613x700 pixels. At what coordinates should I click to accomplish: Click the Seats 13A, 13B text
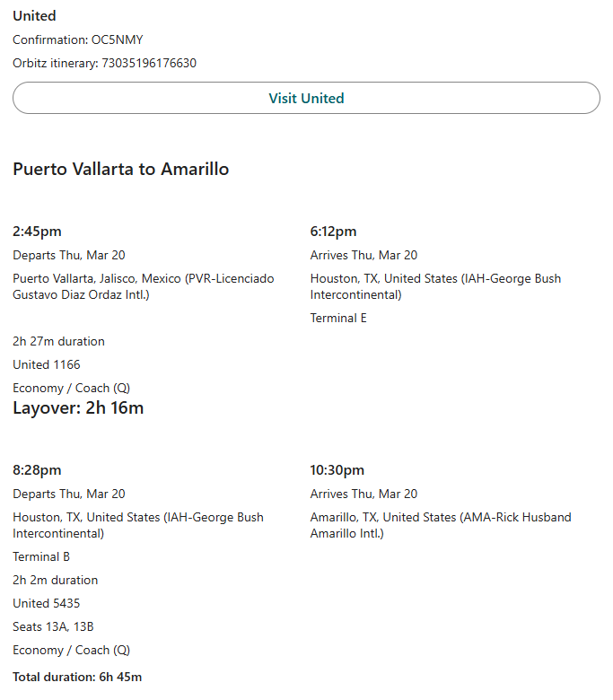coord(52,626)
